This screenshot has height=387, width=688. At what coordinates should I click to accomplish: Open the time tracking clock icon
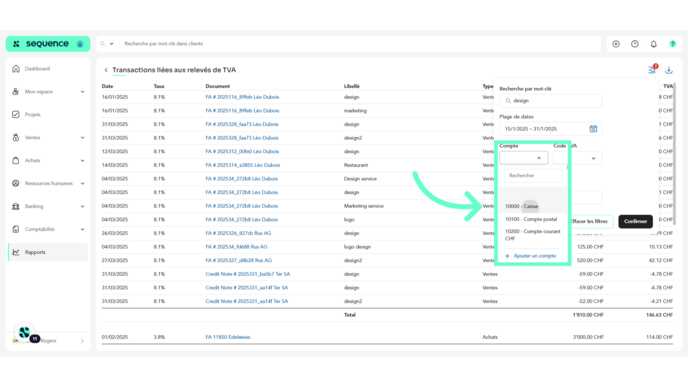[635, 44]
